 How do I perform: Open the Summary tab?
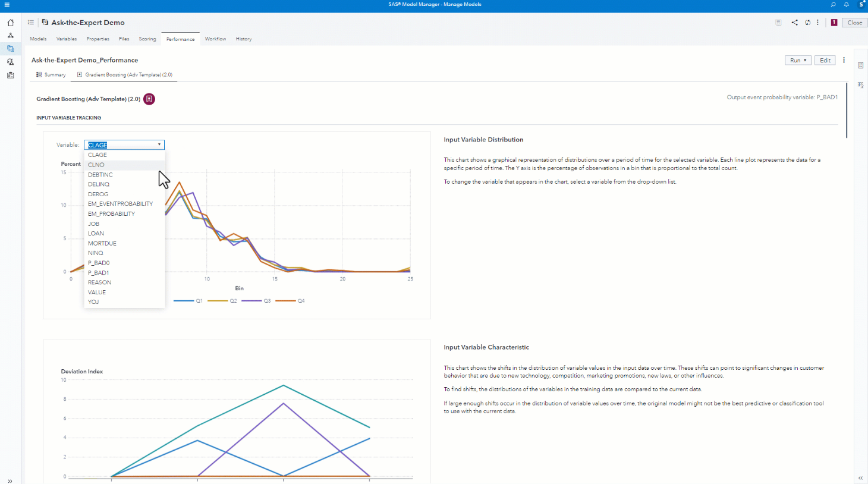(51, 75)
